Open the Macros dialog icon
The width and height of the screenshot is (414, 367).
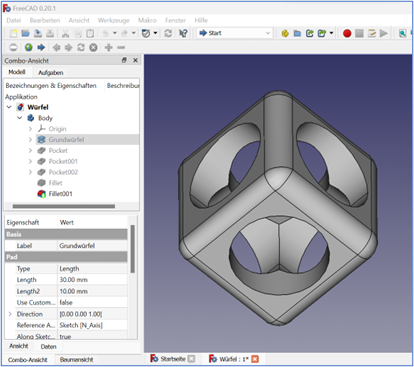[x=372, y=33]
